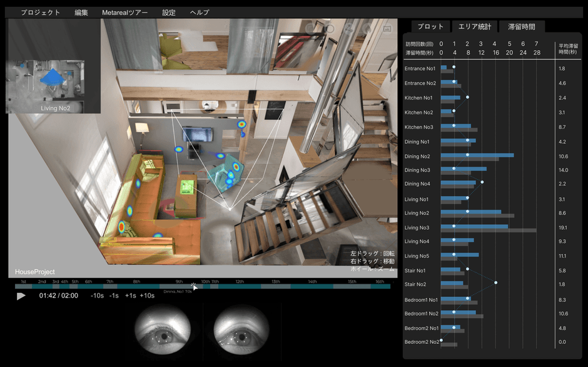588x367 pixels.
Task: Skip ahead using the +10s button
Action: click(x=147, y=296)
